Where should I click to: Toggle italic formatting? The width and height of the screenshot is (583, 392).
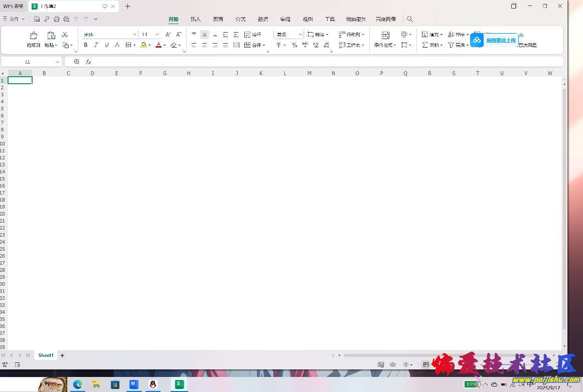pos(96,45)
